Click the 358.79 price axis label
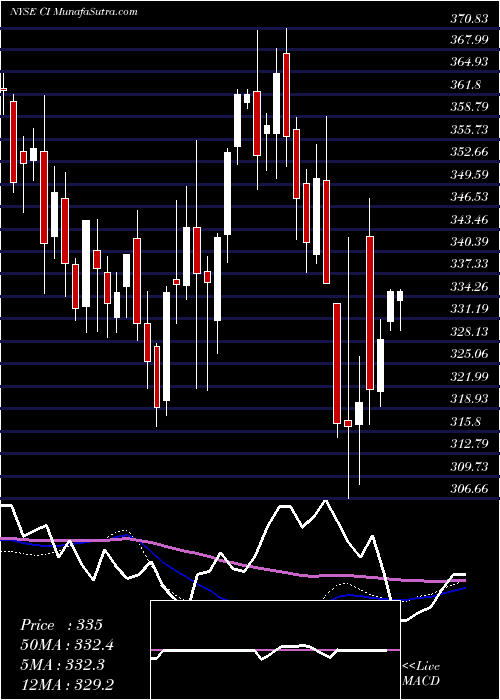Image resolution: width=500 pixels, height=700 pixels. click(x=469, y=107)
